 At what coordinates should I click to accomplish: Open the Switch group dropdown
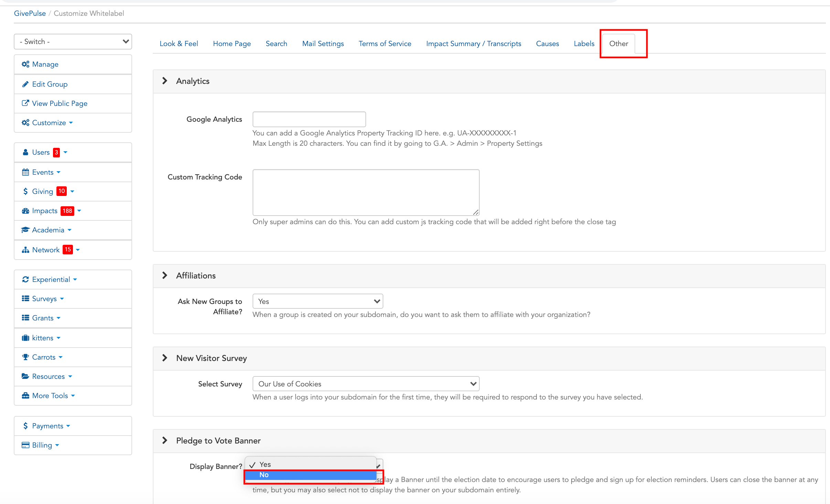tap(73, 42)
